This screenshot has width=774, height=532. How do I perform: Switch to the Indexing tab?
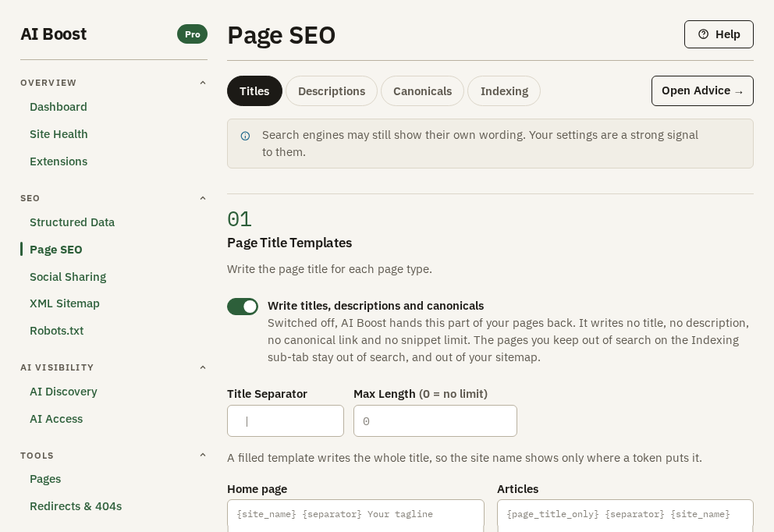[504, 90]
